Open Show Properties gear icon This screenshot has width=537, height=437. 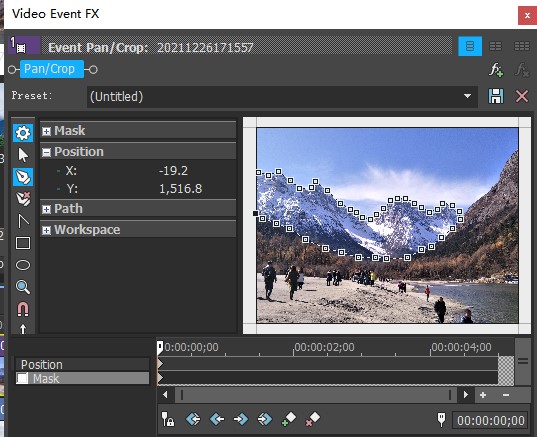23,133
